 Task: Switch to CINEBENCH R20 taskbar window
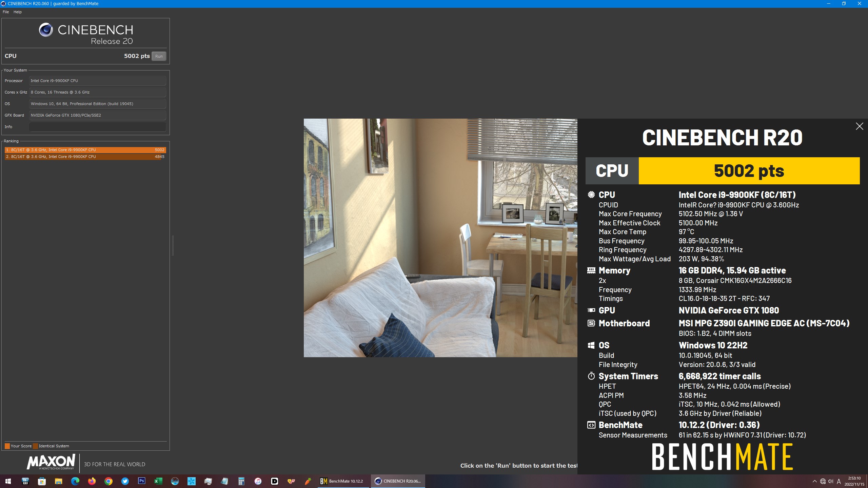coord(398,481)
